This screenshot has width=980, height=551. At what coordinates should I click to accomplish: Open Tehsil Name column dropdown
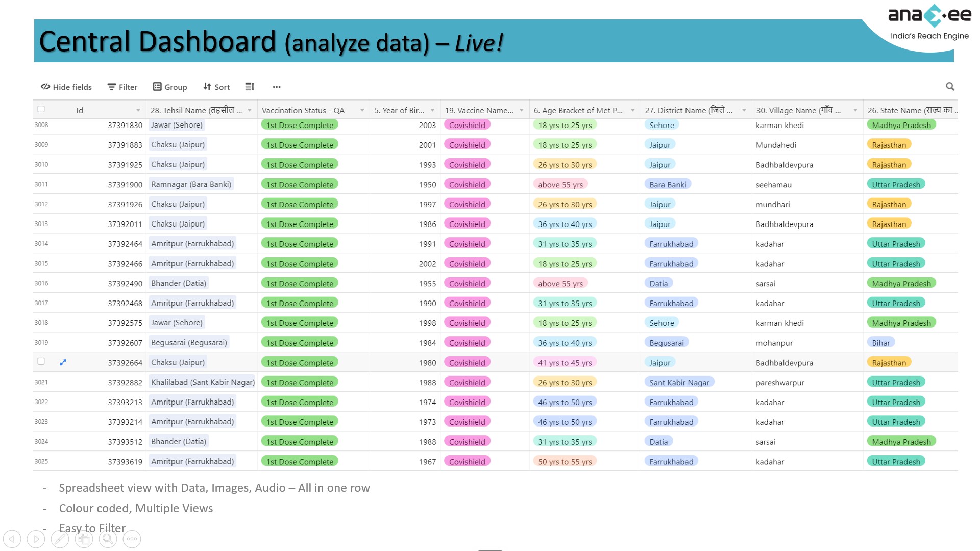click(x=250, y=110)
